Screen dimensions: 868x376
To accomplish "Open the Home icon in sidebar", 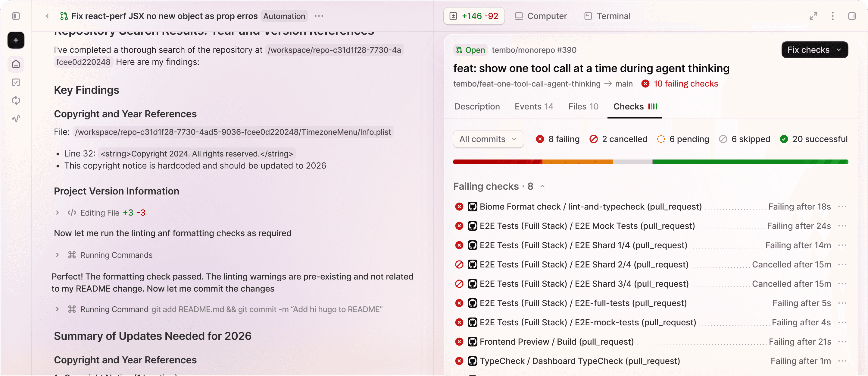I will (16, 64).
